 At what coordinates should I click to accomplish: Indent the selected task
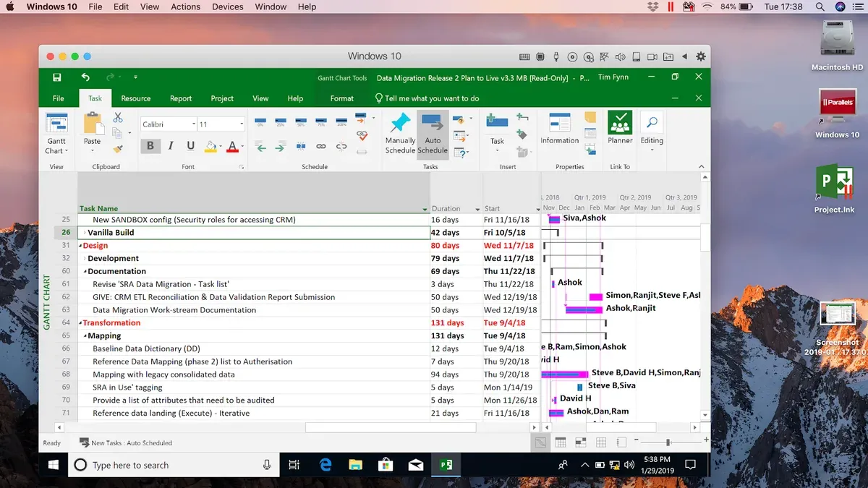281,147
